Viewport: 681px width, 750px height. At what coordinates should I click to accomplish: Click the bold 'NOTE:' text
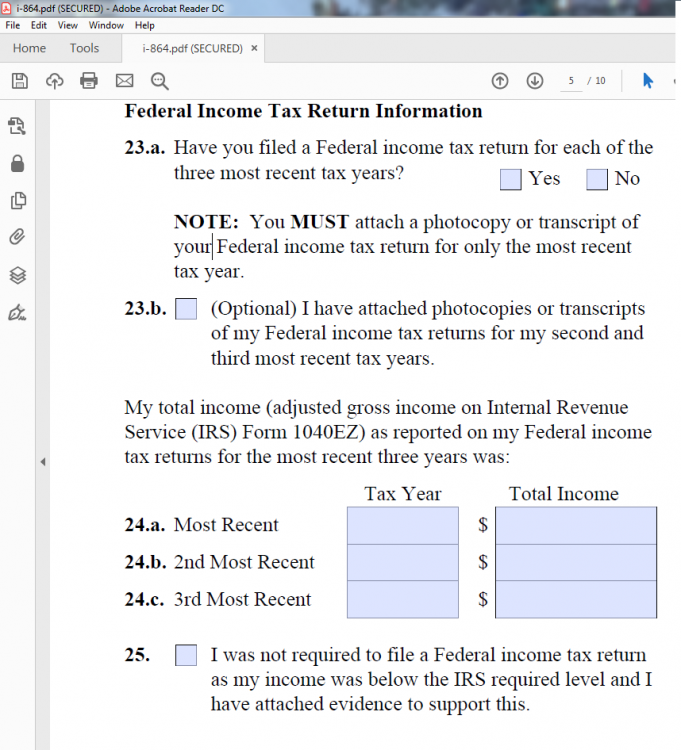click(206, 222)
